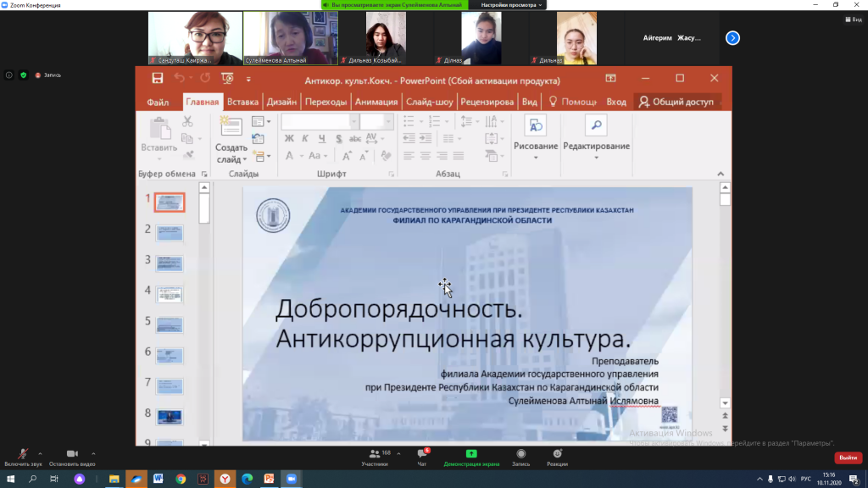Expand the font name combo box
Viewport: 868px width, 488px height.
tap(354, 122)
